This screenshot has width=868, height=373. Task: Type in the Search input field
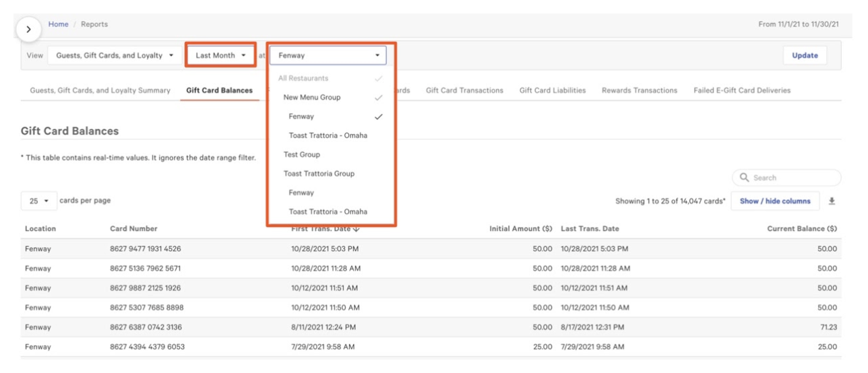[792, 178]
